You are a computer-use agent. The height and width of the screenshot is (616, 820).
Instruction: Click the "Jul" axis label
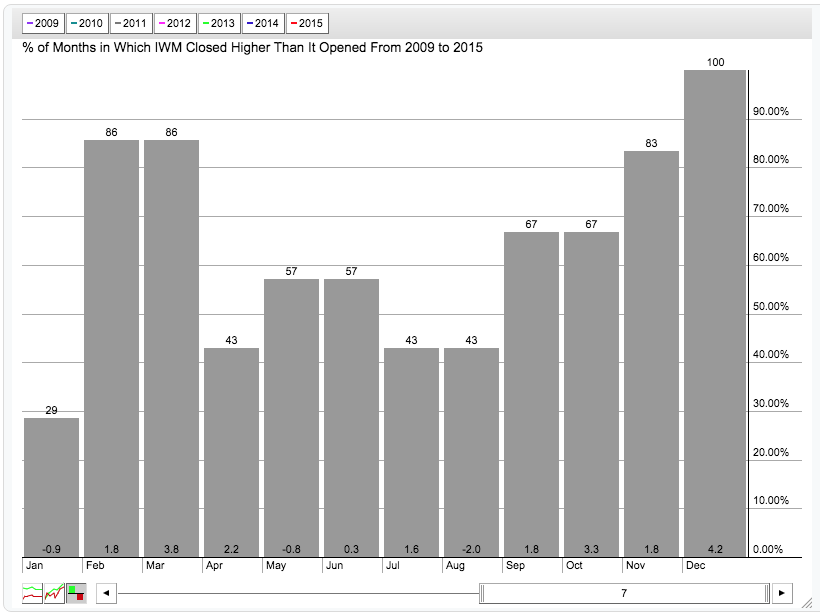tap(393, 565)
